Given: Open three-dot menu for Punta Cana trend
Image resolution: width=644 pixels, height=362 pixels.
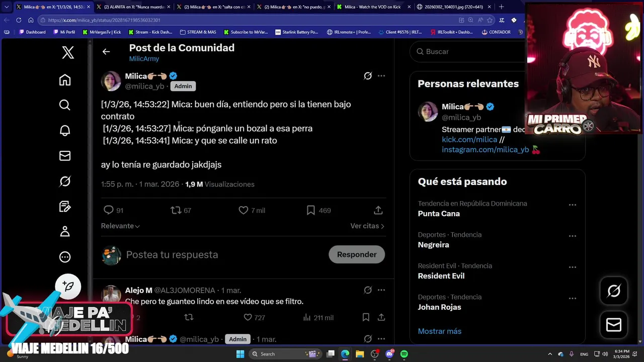Looking at the screenshot, I should click(x=572, y=205).
